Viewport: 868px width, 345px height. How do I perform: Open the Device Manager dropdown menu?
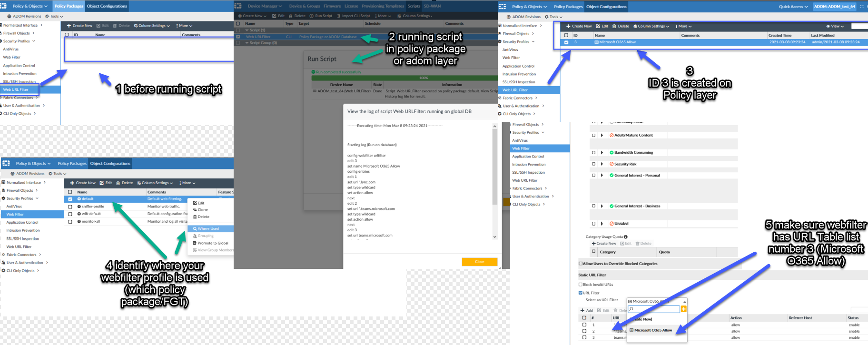(x=265, y=6)
